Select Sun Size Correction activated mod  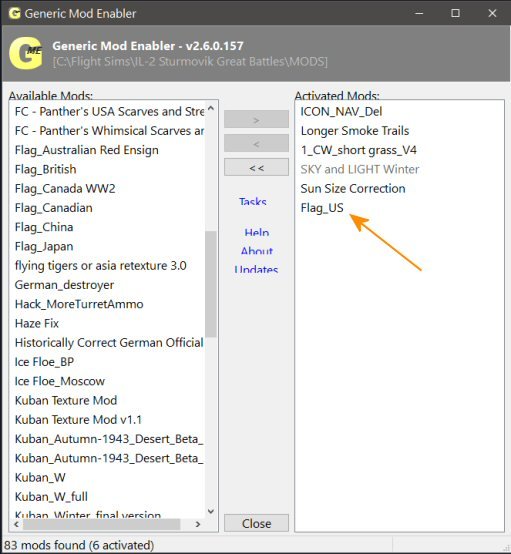(x=353, y=188)
